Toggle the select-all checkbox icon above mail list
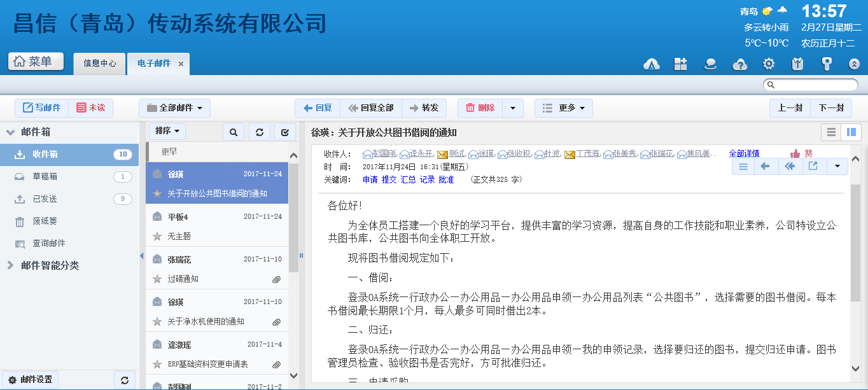Viewport: 868px width, 390px height. pos(284,132)
